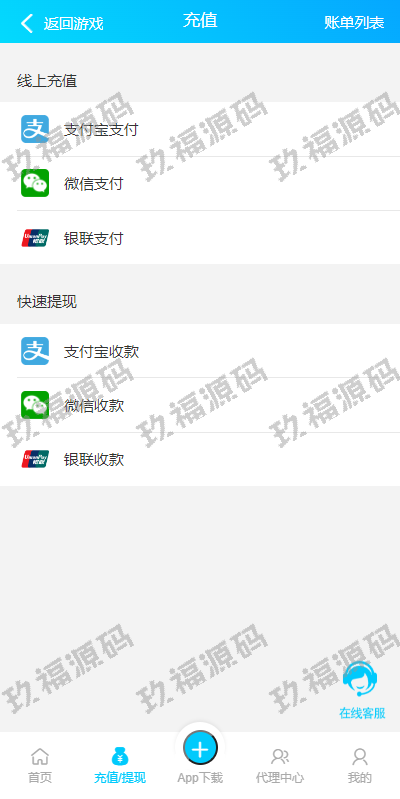This screenshot has width=400, height=799.
Task: Tap the UnionPay logo beside 银联收款
Action: (x=35, y=459)
